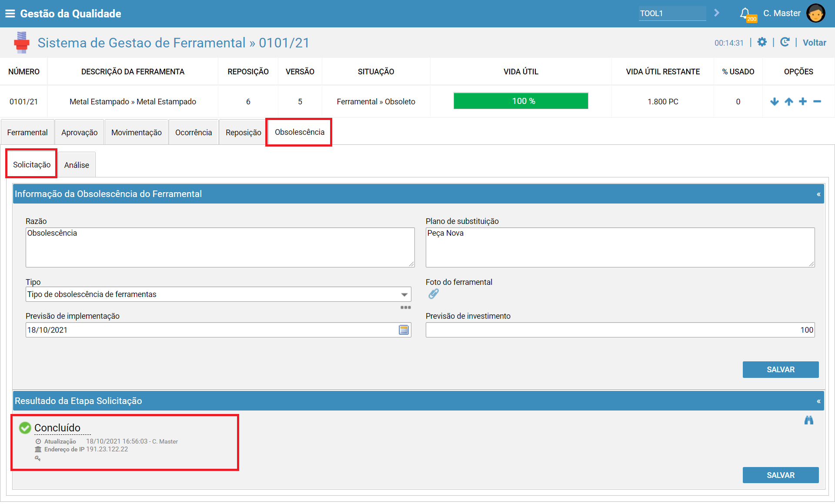Click the Metal Estampado description cell
This screenshot has width=835, height=504.
pos(133,102)
